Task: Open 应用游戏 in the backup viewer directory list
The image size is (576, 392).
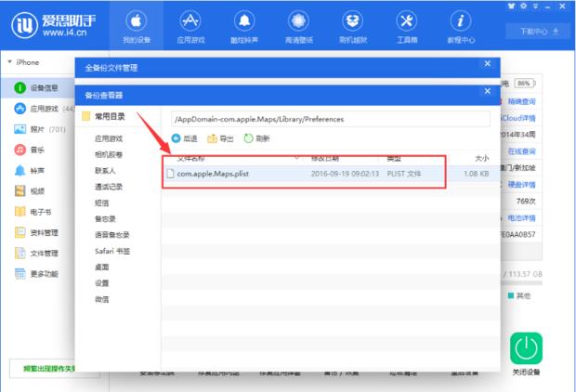Action: pos(109,138)
